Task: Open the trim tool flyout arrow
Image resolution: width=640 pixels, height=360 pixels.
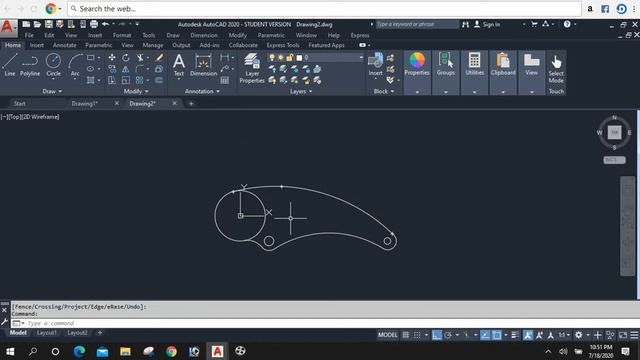Action: (147, 58)
